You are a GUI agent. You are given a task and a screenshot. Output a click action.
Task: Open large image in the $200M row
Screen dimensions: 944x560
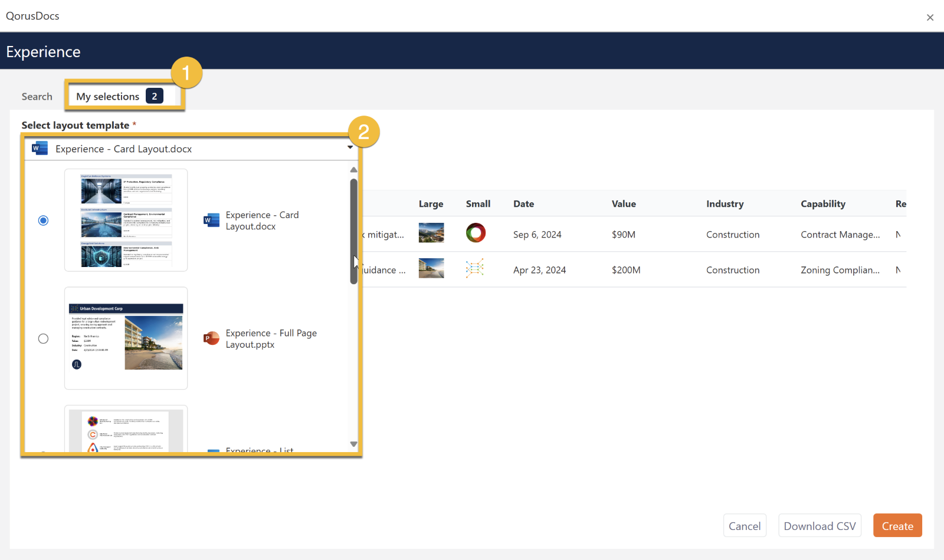pyautogui.click(x=431, y=268)
